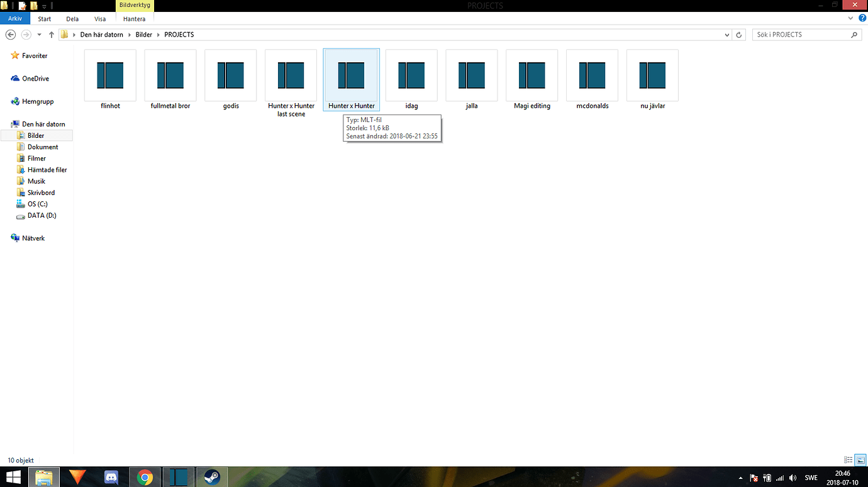Image resolution: width=868 pixels, height=487 pixels.
Task: Navigate up to Bilder with the up arrow
Action: point(51,34)
